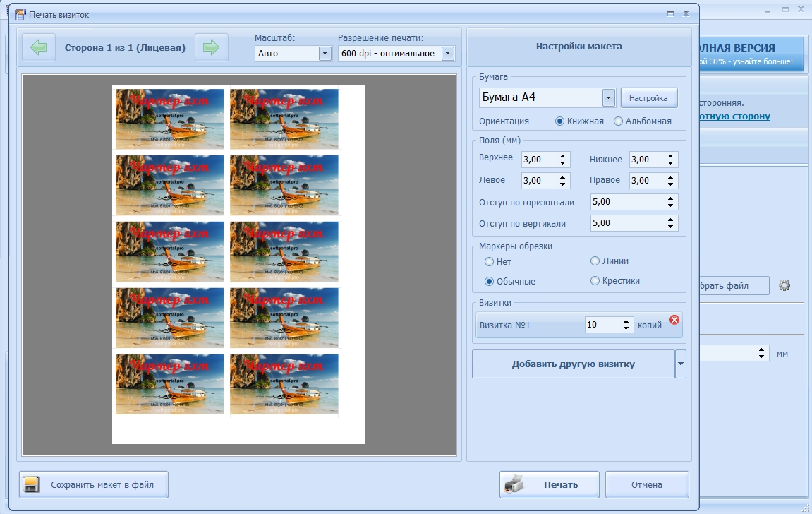Click Сохранить макет в файл floppy button
The image size is (812, 514).
click(94, 485)
